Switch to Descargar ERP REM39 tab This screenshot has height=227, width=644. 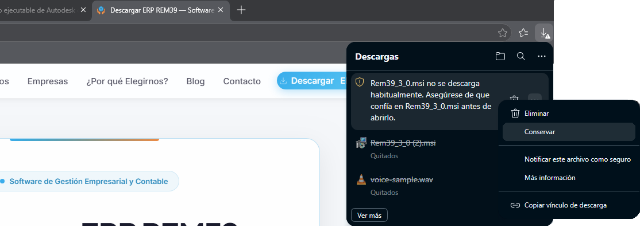point(161,10)
